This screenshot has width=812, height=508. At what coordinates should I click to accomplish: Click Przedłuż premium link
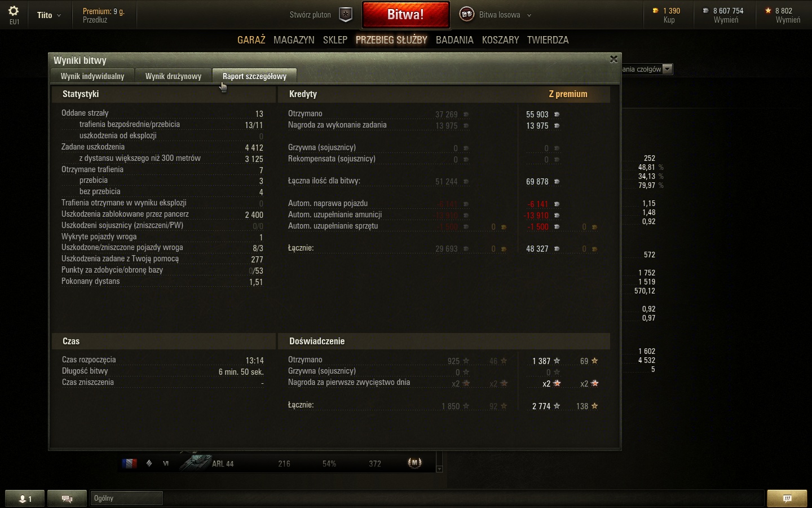pos(95,20)
